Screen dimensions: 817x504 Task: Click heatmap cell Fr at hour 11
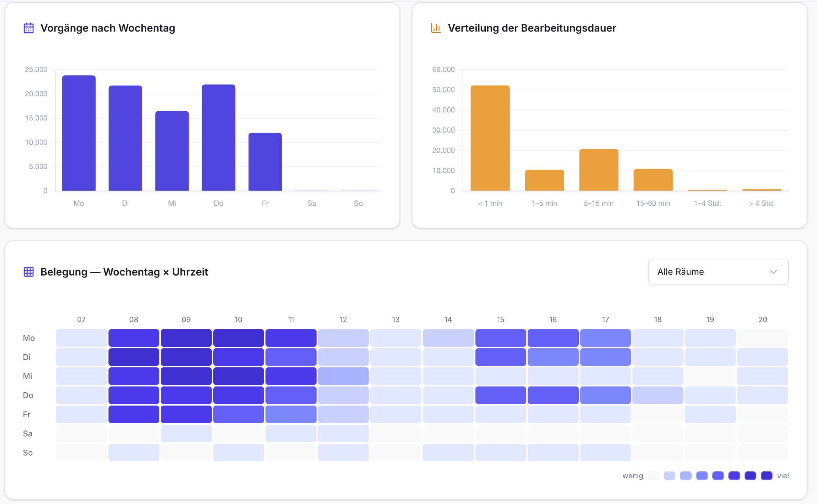(291, 414)
